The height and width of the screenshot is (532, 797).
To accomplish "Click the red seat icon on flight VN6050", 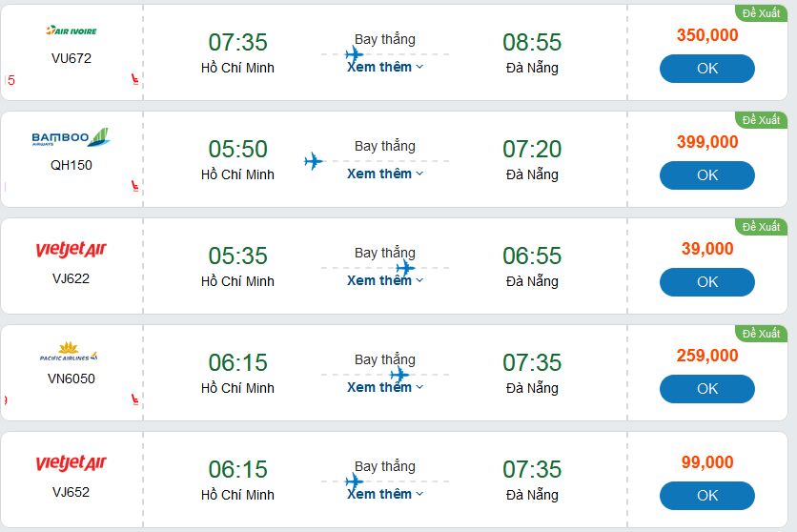I will tap(134, 400).
